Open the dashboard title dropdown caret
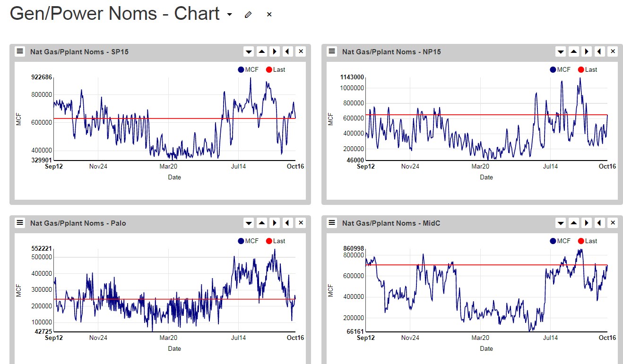 230,15
